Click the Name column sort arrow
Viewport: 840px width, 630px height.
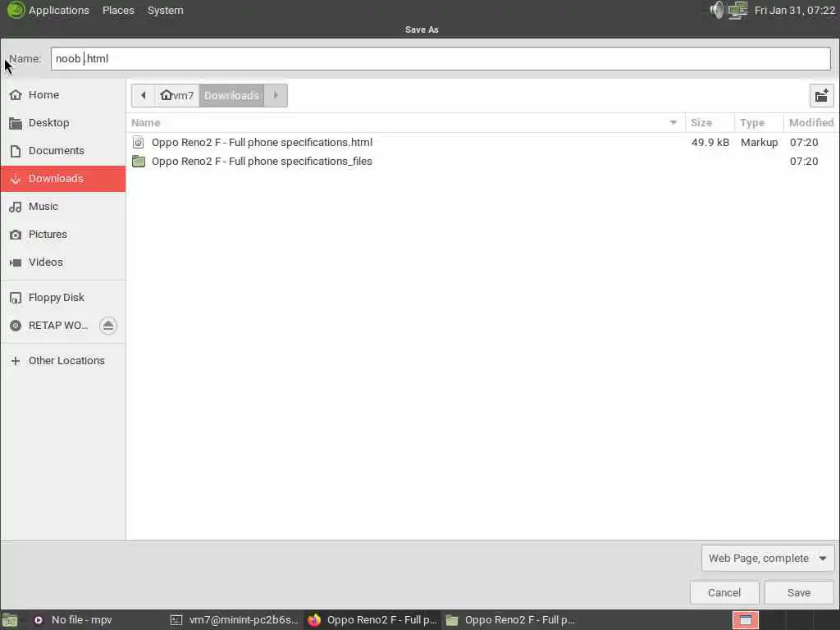[x=673, y=123]
